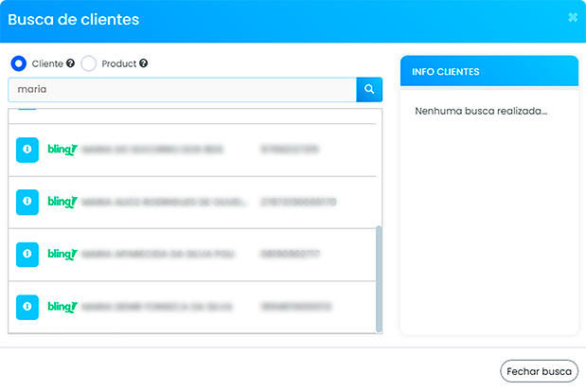Click the blue magnifier search button
The width and height of the screenshot is (586, 392).
369,89
